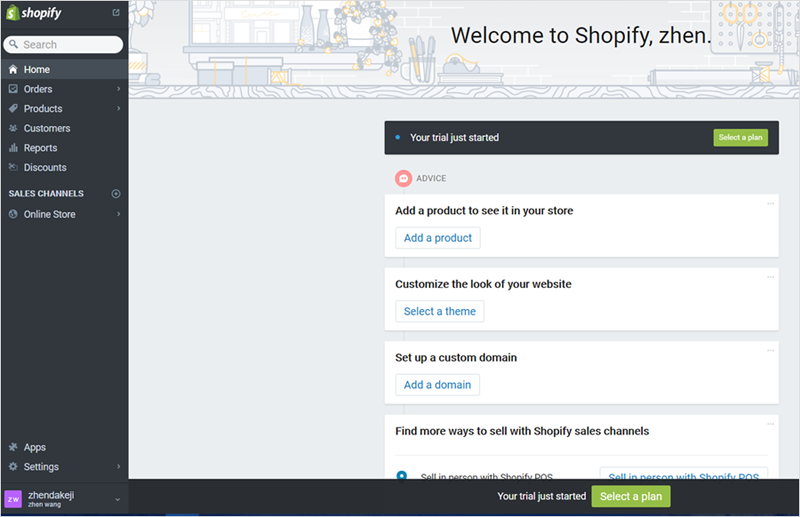Click the Customers people icon
Image resolution: width=800 pixels, height=517 pixels.
pyautogui.click(x=13, y=128)
